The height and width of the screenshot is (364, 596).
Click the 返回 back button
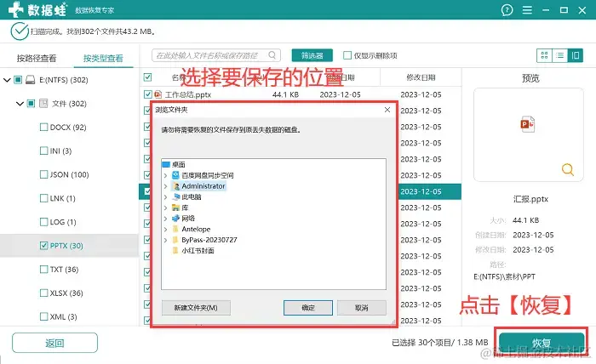pos(54,343)
